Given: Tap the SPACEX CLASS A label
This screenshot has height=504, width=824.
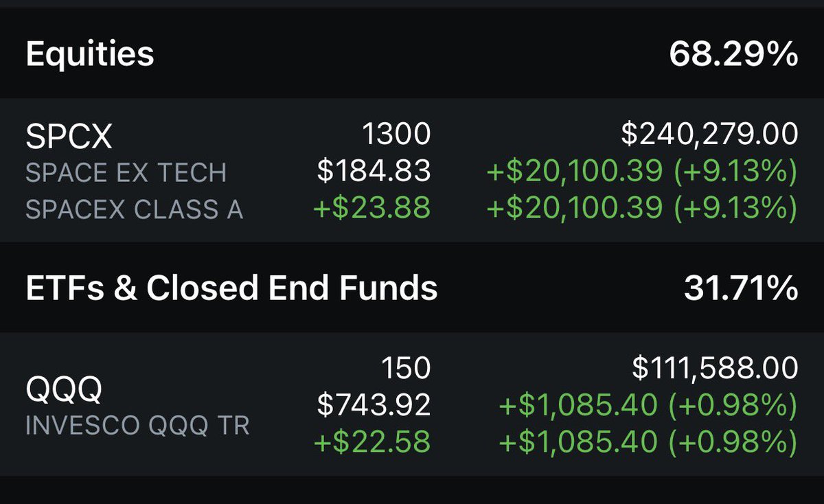Looking at the screenshot, I should (x=135, y=209).
